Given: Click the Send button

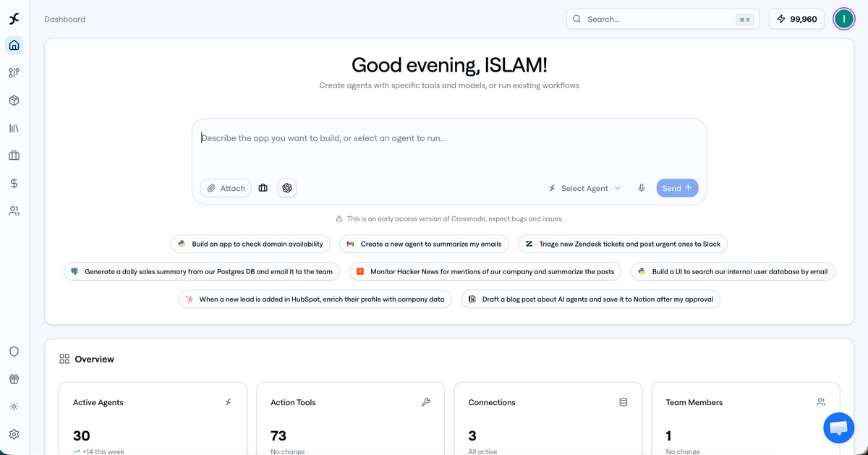Looking at the screenshot, I should coord(677,188).
